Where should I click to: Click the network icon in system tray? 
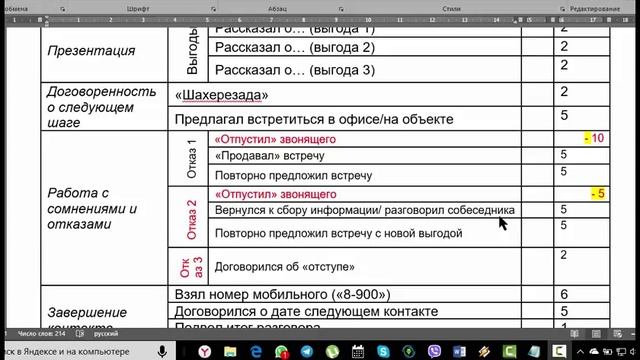pyautogui.click(x=621, y=351)
